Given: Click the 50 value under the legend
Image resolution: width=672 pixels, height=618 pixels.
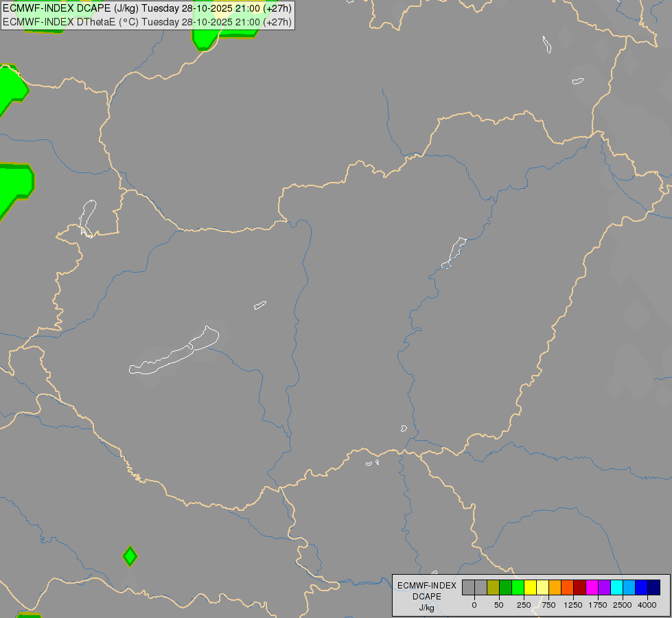Looking at the screenshot, I should [499, 605].
